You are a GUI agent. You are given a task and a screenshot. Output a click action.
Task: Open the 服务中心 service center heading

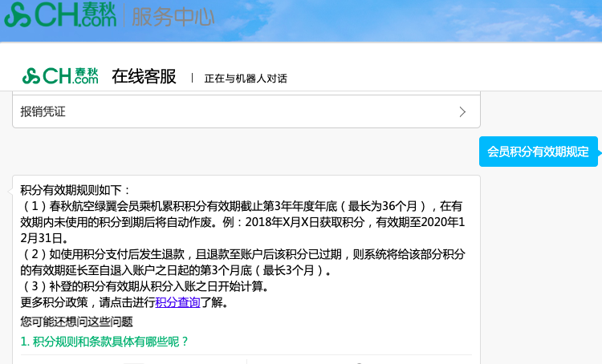[175, 16]
